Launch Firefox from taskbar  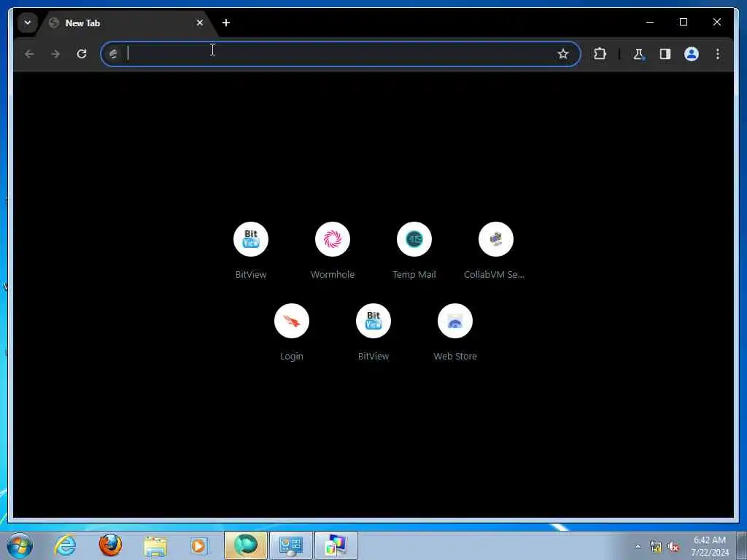(x=110, y=545)
